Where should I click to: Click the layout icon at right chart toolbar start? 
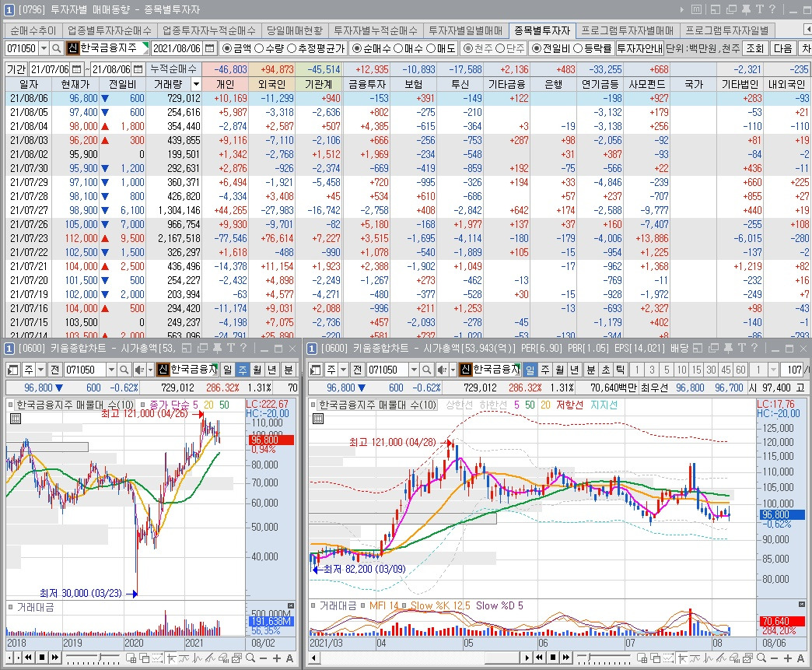[316, 370]
